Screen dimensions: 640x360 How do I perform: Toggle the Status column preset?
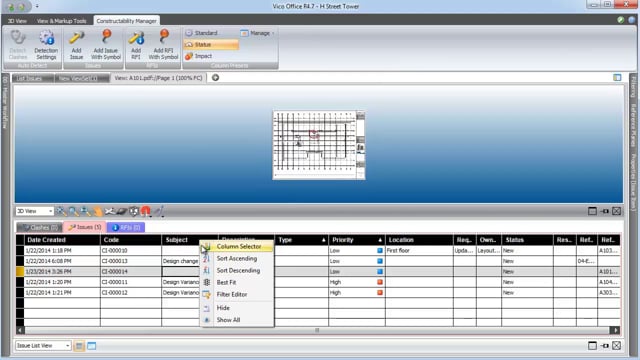tap(211, 44)
